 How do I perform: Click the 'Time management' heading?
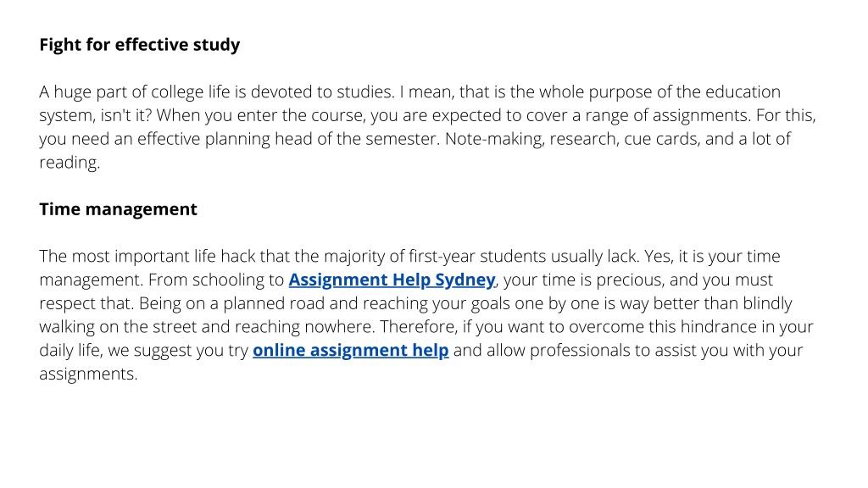click(x=118, y=209)
